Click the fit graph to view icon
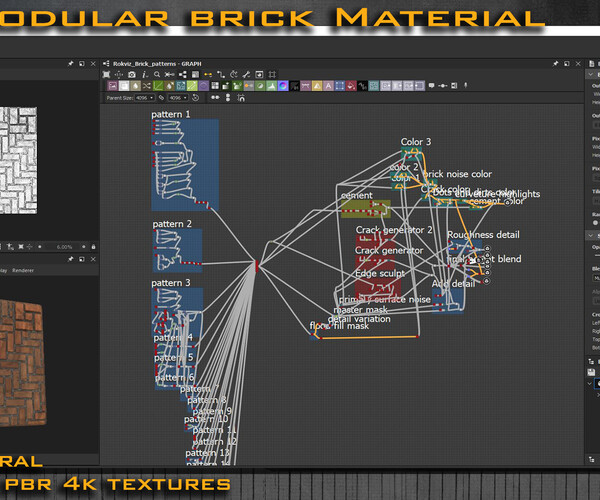Image resolution: width=600 pixels, height=500 pixels. (x=107, y=75)
